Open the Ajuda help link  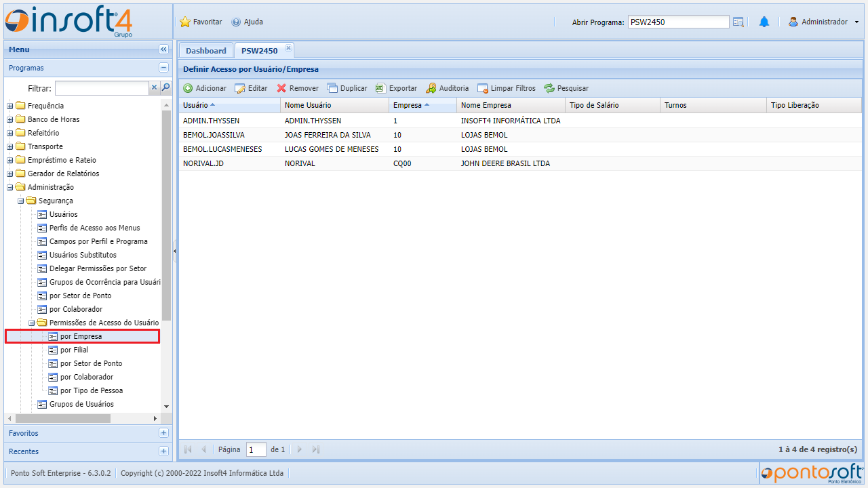pyautogui.click(x=247, y=22)
